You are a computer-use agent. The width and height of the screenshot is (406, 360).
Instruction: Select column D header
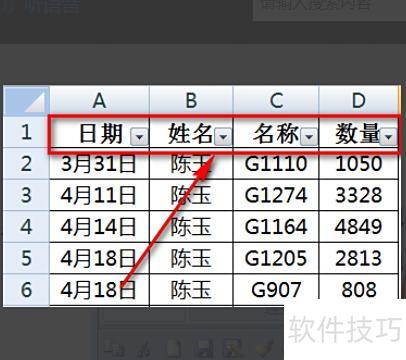click(359, 101)
